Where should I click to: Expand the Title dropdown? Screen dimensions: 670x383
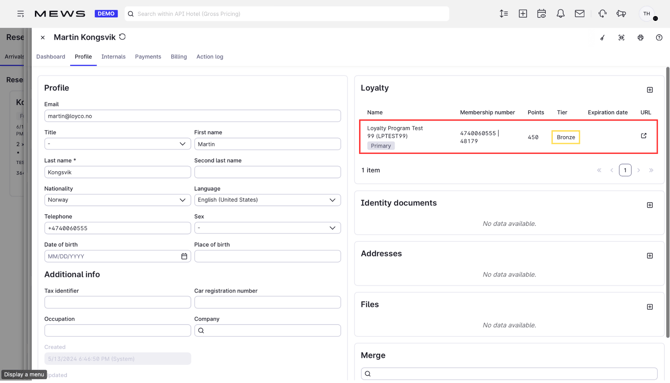pyautogui.click(x=118, y=144)
